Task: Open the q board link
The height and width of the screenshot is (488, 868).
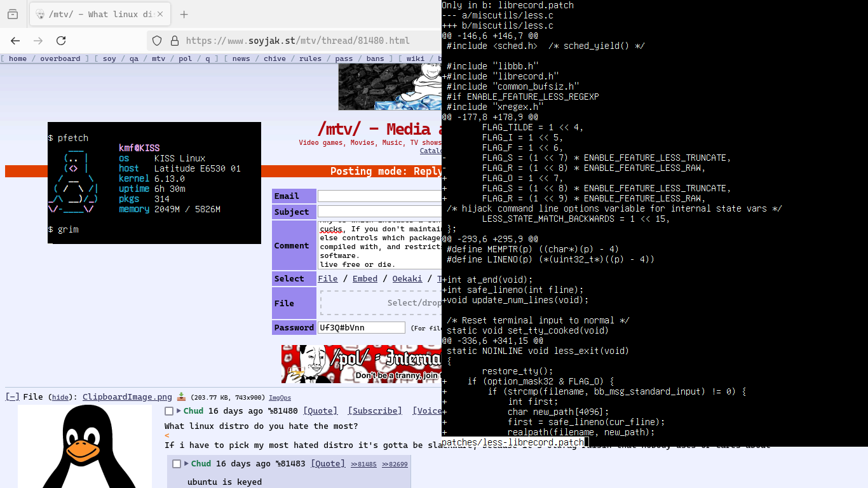Action: click(207, 58)
